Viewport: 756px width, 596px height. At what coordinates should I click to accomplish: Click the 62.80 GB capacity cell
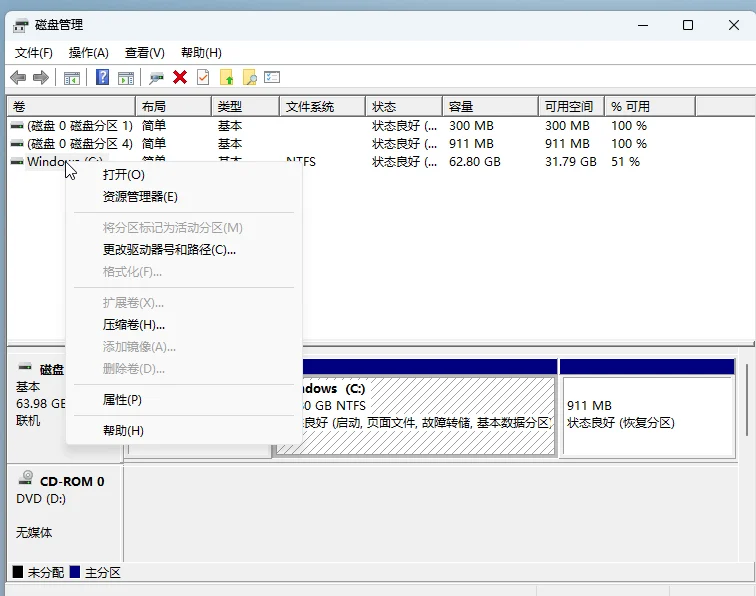[474, 162]
